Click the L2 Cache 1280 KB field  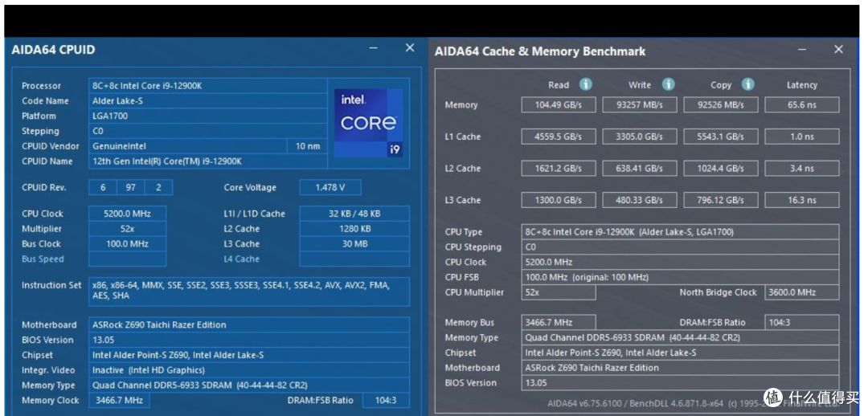point(354,228)
